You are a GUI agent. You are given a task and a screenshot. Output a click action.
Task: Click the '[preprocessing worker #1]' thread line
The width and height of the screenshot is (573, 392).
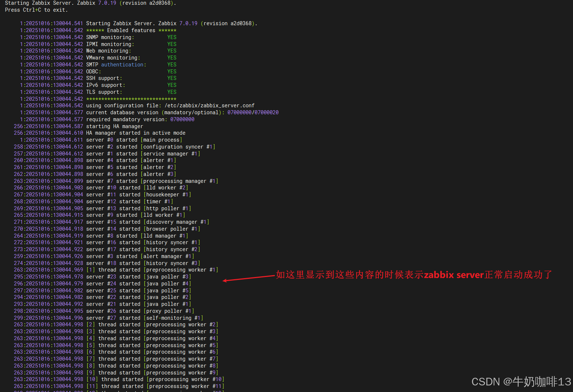pos(116,270)
